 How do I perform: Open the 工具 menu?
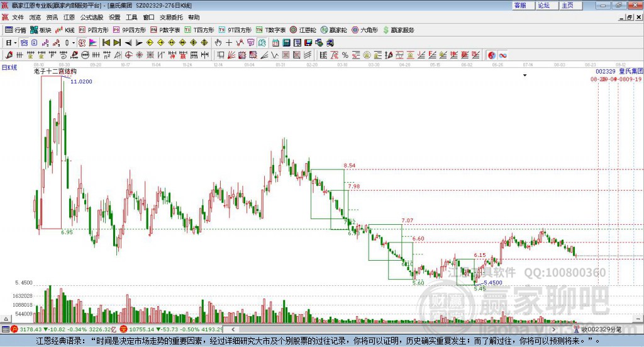tap(131, 17)
